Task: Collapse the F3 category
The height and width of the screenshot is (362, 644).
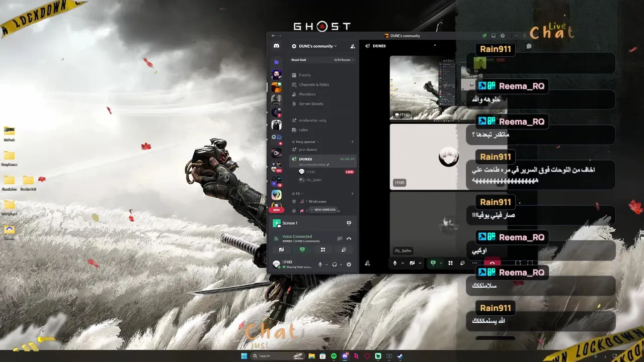Action: [299, 194]
